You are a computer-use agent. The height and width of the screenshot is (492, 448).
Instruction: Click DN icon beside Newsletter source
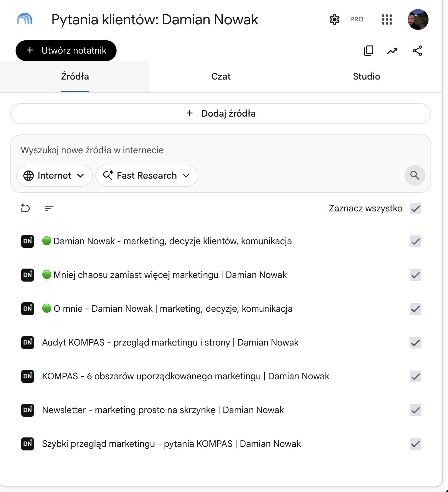point(28,410)
